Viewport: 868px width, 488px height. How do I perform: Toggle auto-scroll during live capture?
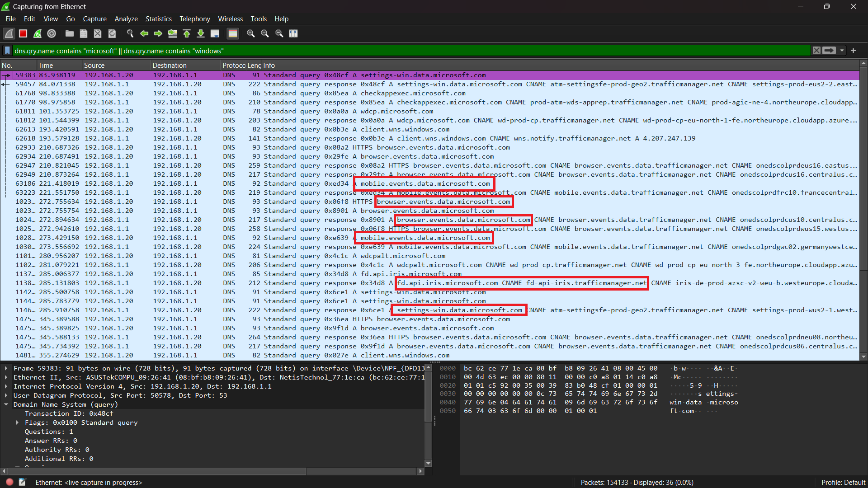(215, 33)
